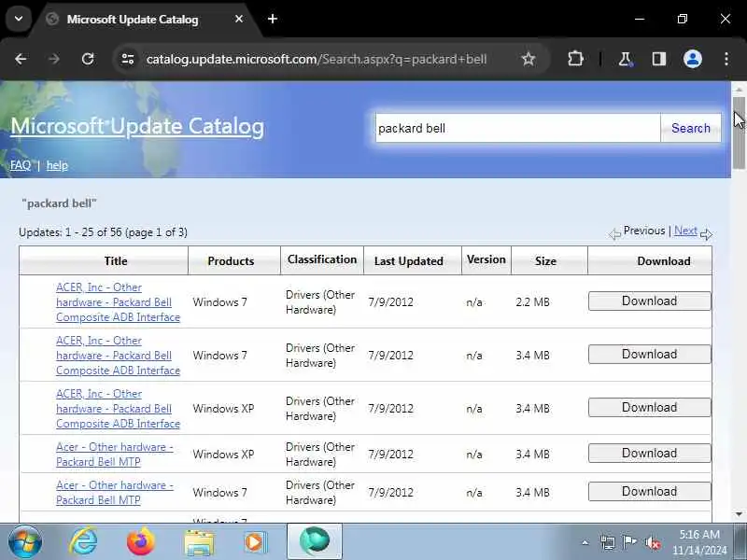The height and width of the screenshot is (560, 747).
Task: Show hidden tray icons arrow
Action: 585,542
